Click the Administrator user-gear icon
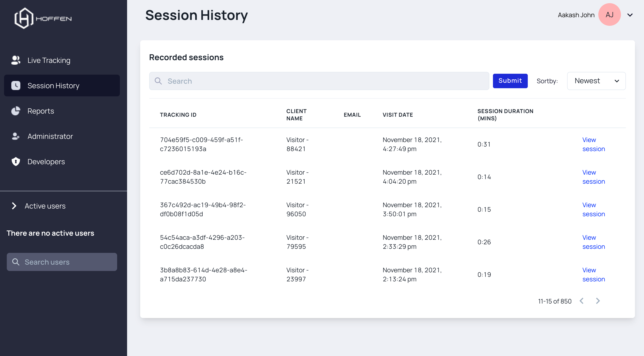644x356 pixels. pos(16,136)
